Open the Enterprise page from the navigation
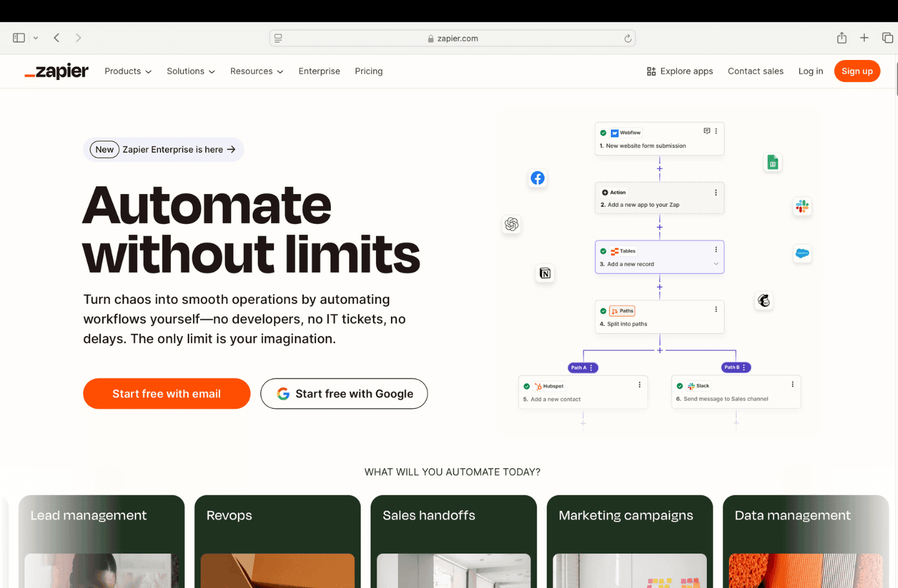 pyautogui.click(x=319, y=71)
